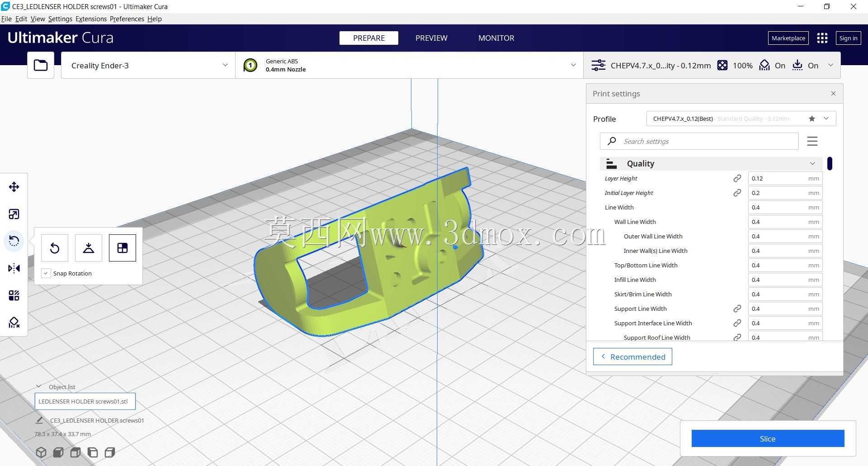This screenshot has height=466, width=868.
Task: Click the Reset rotation button
Action: pos(55,248)
